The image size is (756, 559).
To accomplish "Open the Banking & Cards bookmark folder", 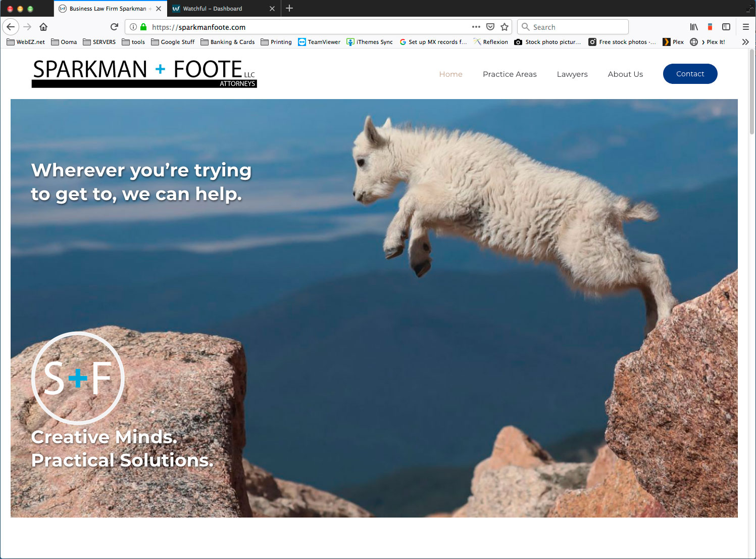I will 228,42.
